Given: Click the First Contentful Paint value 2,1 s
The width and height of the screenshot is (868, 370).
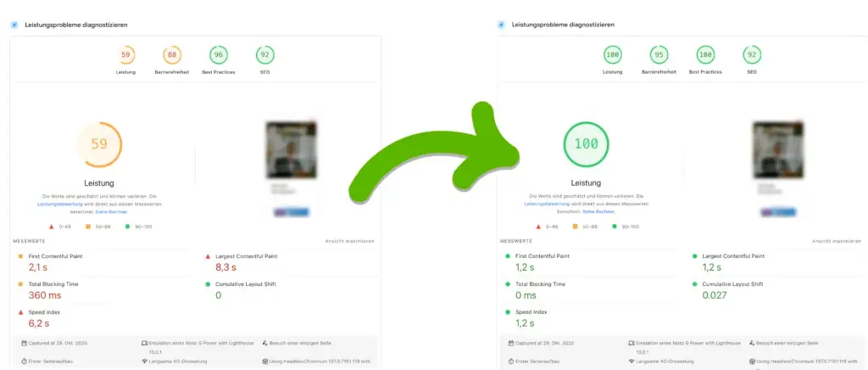Looking at the screenshot, I should point(39,267).
